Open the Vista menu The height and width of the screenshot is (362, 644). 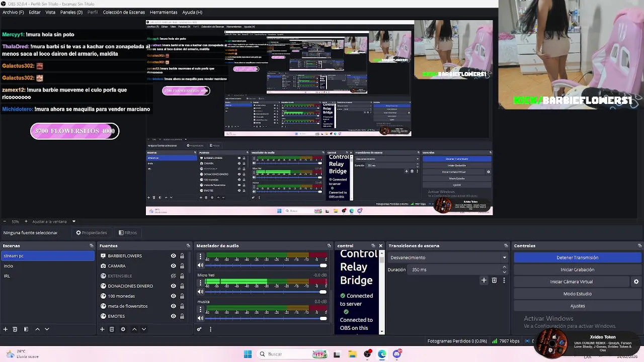click(x=50, y=12)
